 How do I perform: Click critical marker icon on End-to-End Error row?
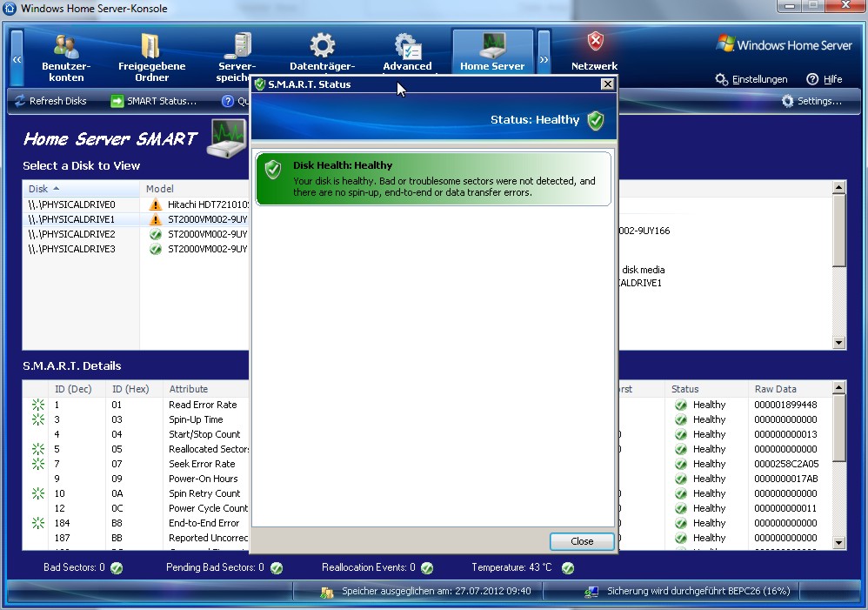[38, 523]
